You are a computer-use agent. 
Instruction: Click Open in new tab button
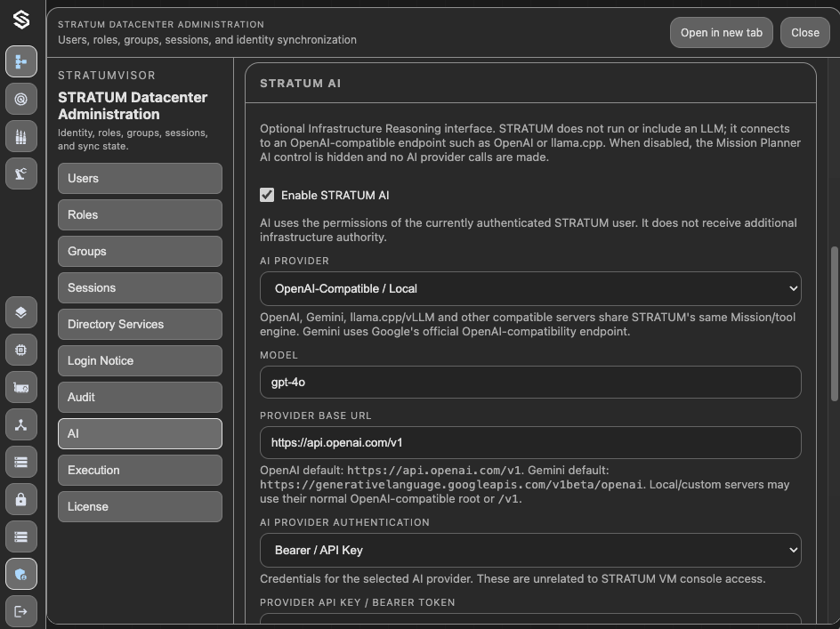721,33
